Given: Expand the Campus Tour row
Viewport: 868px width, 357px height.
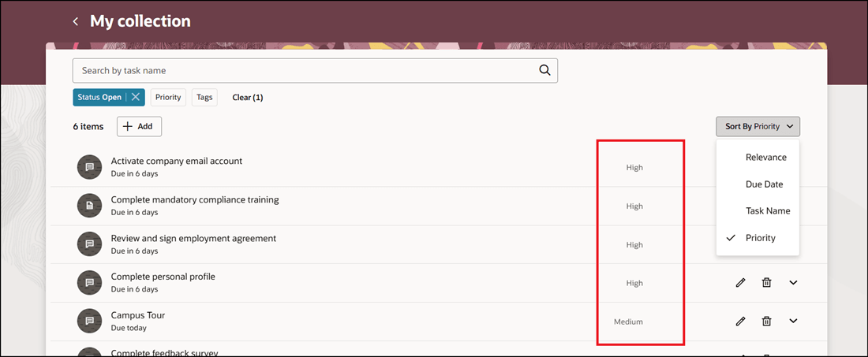Looking at the screenshot, I should pyautogui.click(x=793, y=321).
